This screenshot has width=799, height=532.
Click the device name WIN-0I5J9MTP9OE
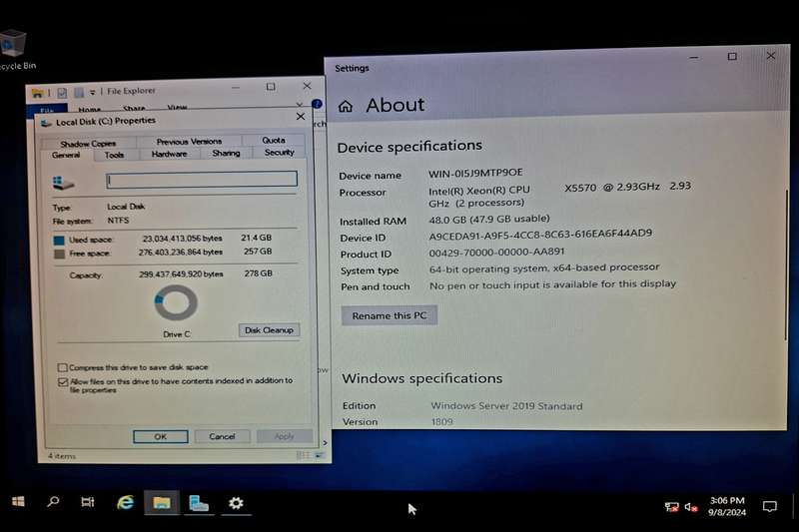click(475, 173)
